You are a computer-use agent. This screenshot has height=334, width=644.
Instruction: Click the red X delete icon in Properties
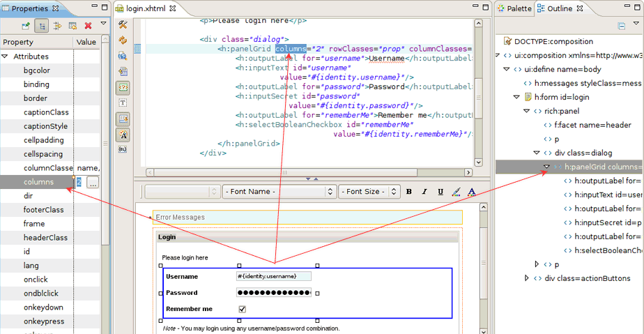[x=88, y=26]
